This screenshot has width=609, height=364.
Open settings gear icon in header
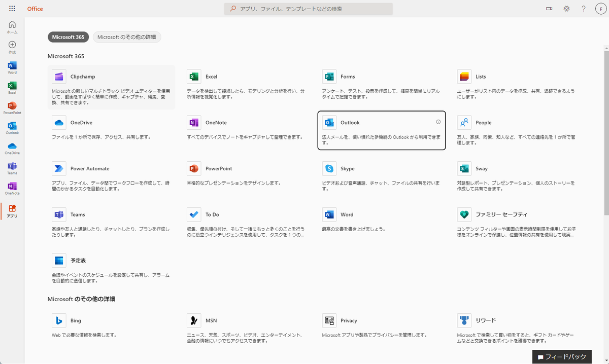point(566,9)
